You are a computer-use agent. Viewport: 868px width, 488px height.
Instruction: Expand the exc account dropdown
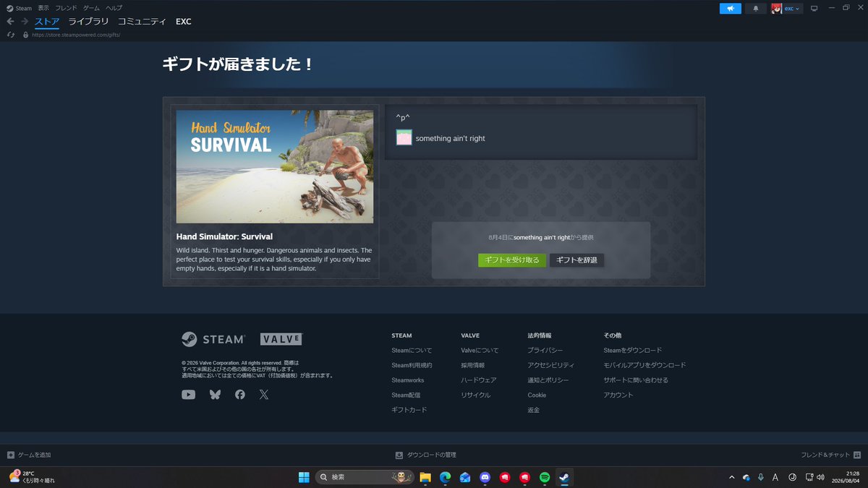click(x=793, y=9)
